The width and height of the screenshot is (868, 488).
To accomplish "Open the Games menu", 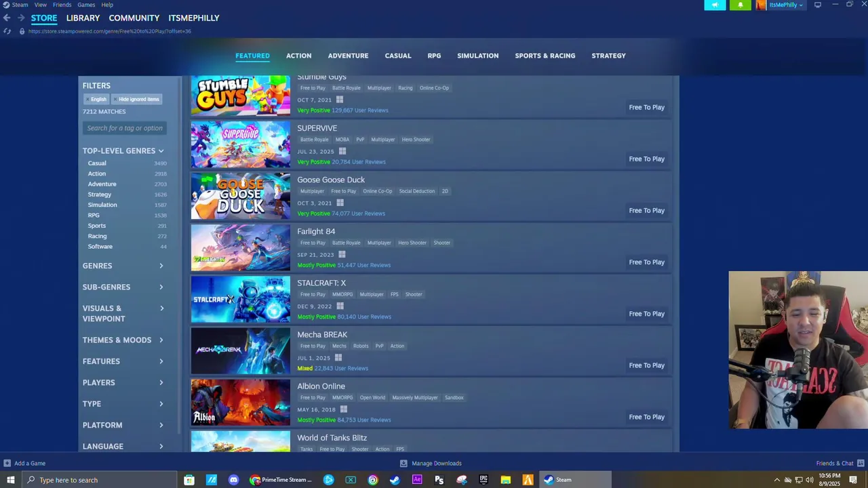I will point(86,5).
